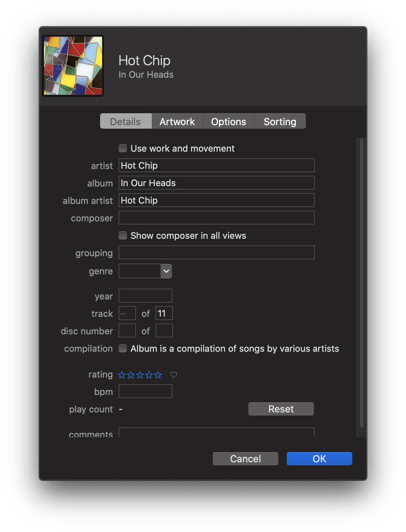This screenshot has width=406, height=532.
Task: Click the disc number first field
Action: (127, 330)
